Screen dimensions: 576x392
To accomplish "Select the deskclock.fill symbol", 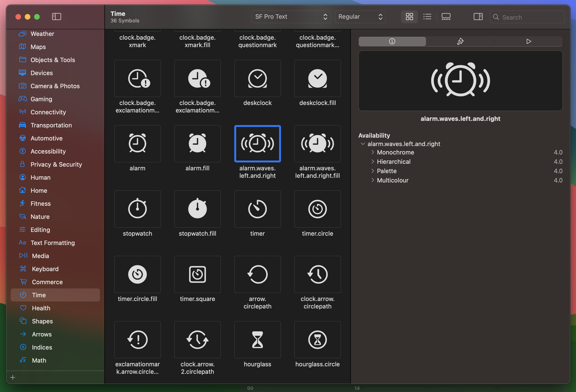I will tap(317, 78).
